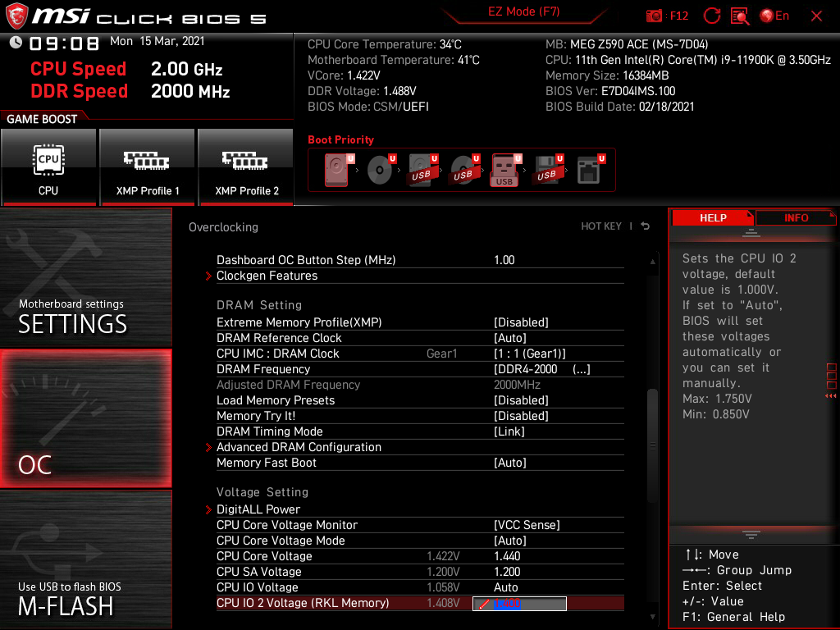Image resolution: width=840 pixels, height=630 pixels.
Task: Select the USB hard disk boot icon
Action: (423, 170)
